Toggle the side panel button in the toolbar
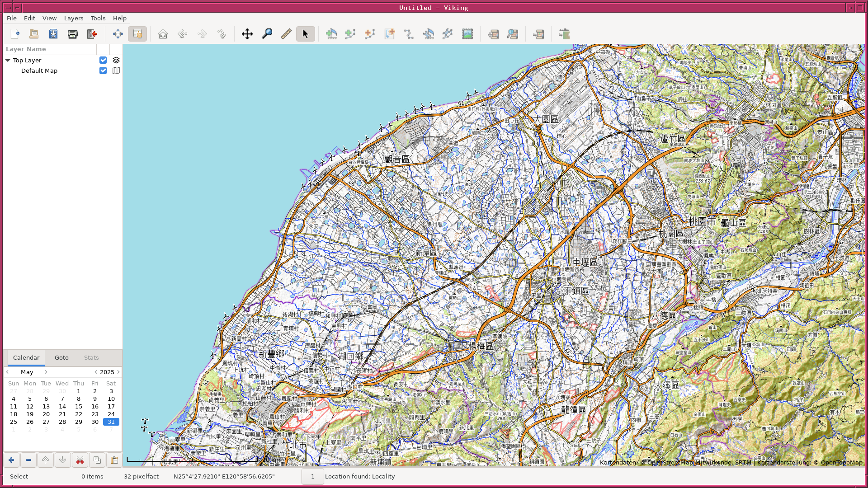 click(137, 34)
